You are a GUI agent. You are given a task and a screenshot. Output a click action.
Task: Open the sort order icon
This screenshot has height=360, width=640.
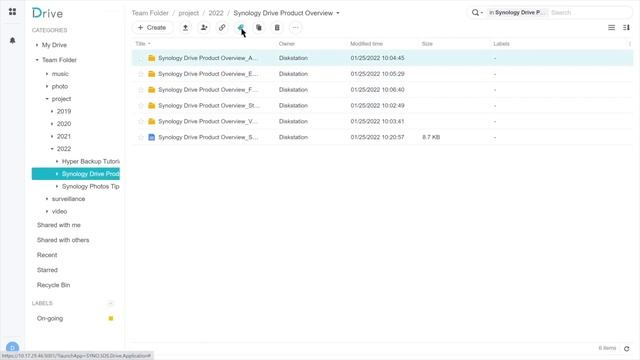pyautogui.click(x=626, y=28)
